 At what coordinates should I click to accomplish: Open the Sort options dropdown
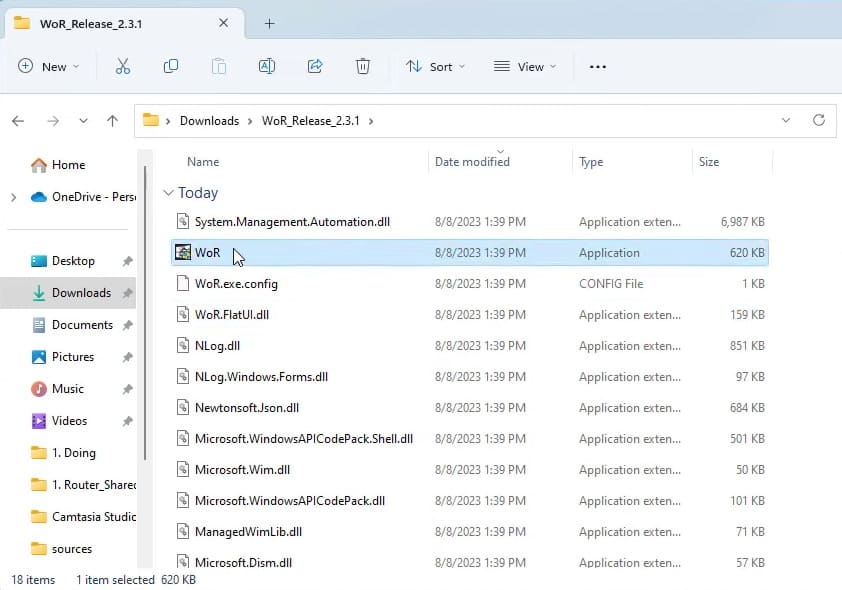[x=435, y=67]
